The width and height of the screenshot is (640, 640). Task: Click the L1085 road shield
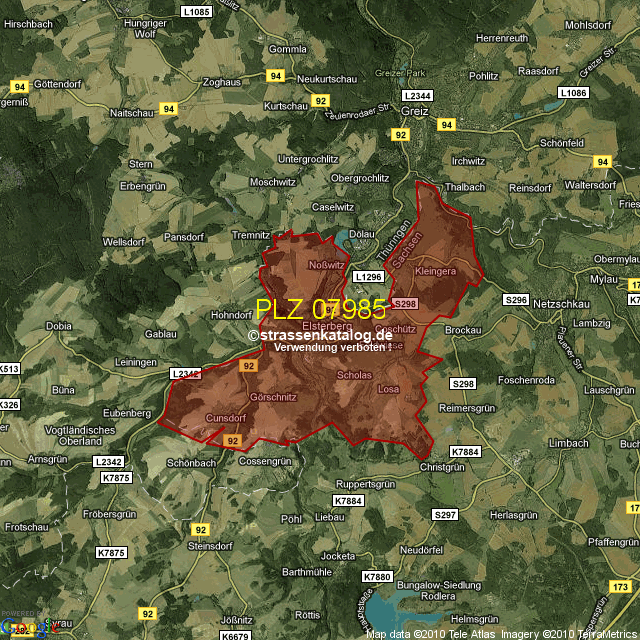click(197, 12)
